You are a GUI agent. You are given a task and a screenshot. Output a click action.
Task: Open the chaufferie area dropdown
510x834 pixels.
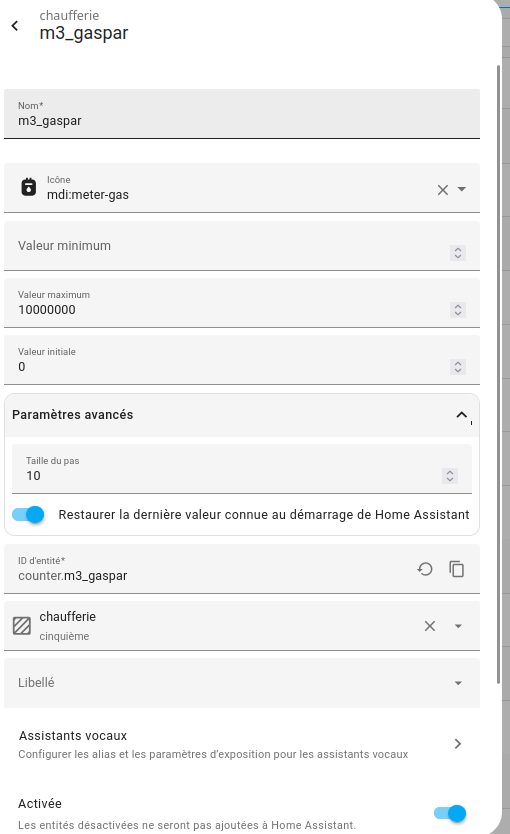point(458,626)
